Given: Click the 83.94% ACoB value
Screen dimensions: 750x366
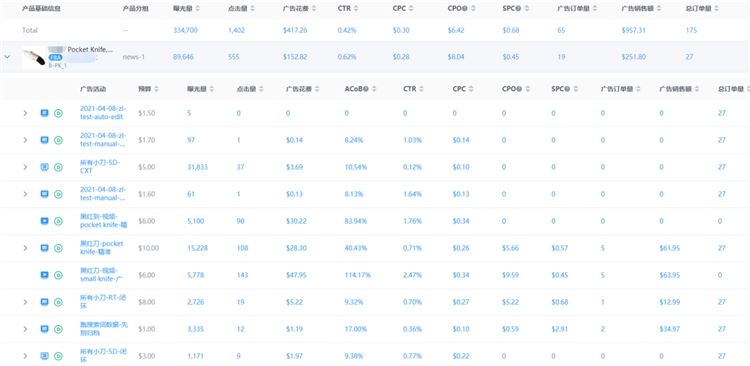Looking at the screenshot, I should (356, 221).
